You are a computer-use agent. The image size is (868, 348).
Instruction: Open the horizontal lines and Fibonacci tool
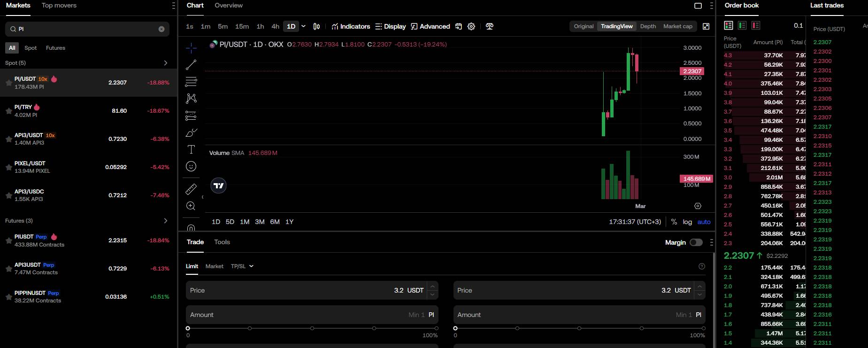pos(191,82)
